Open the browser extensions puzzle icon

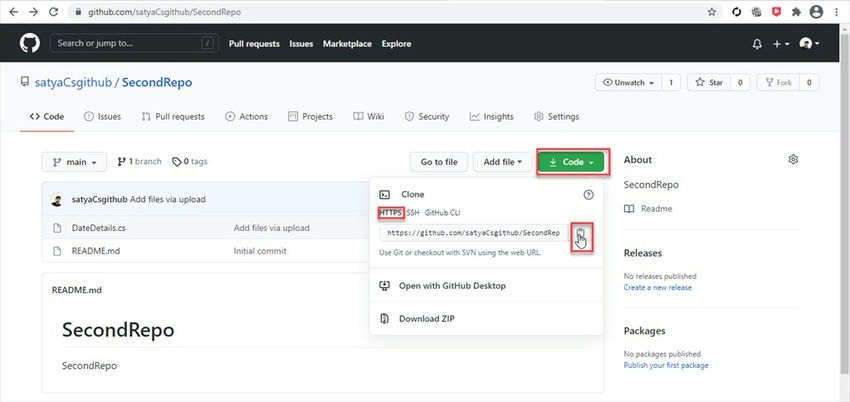pos(796,12)
